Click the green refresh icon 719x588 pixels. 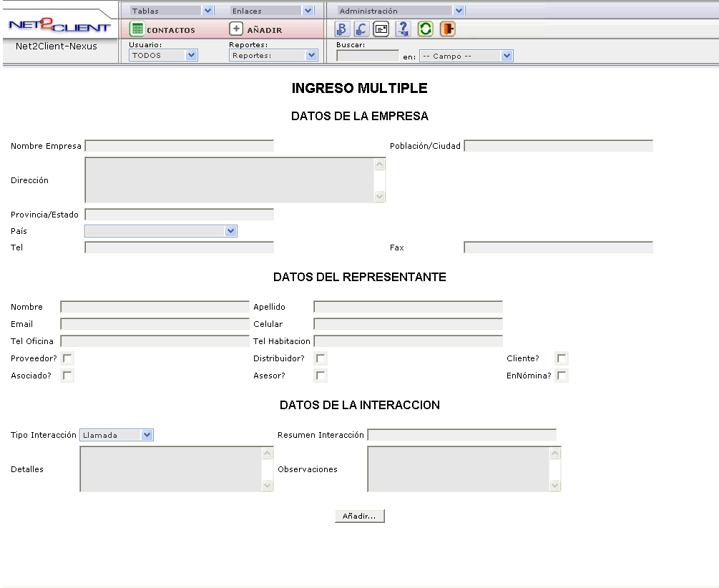point(426,29)
